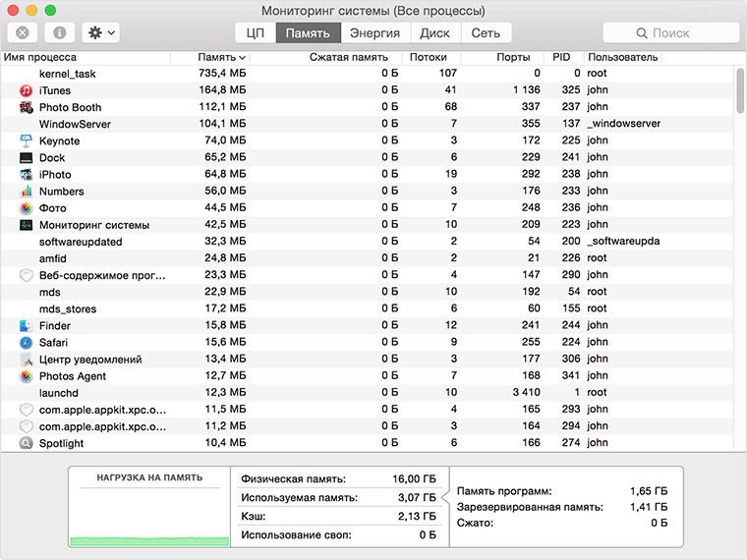Select the Память tab
The height and width of the screenshot is (560, 747).
[308, 32]
